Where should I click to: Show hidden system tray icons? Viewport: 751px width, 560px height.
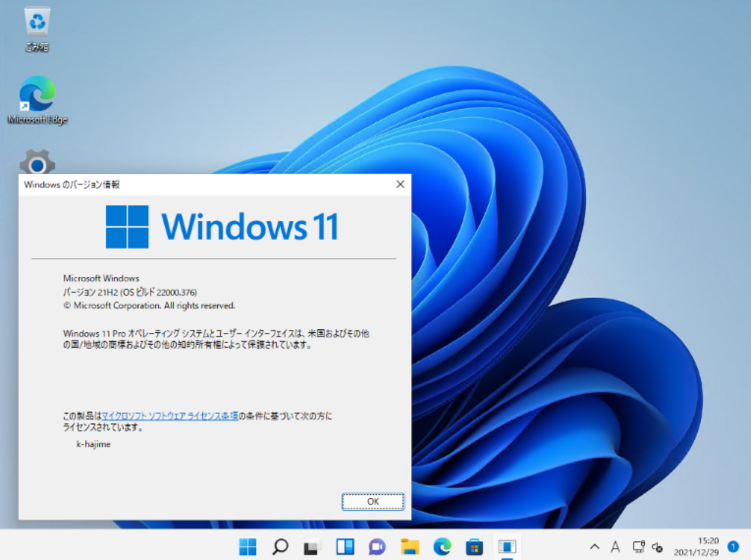(594, 546)
